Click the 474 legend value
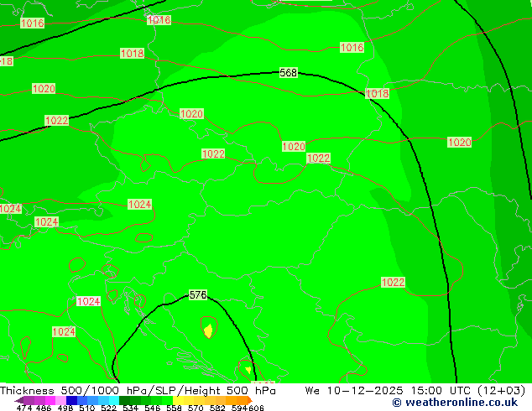The height and width of the screenshot is (411, 532). pos(24,408)
